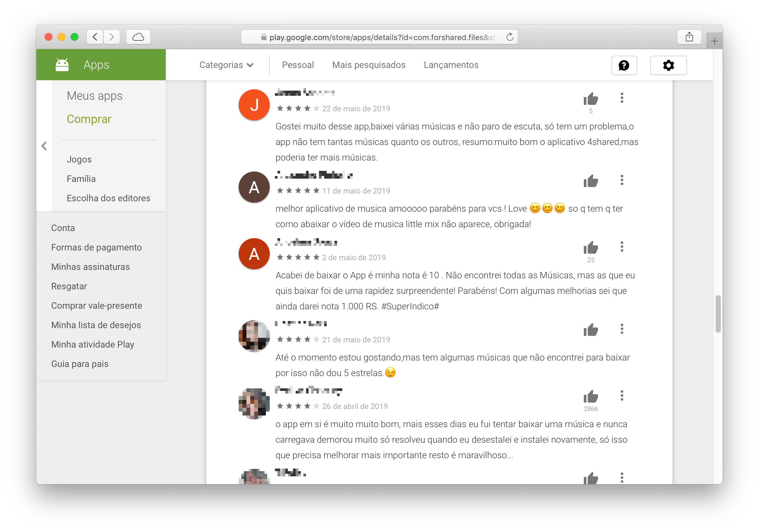Open help via the question mark icon
The height and width of the screenshot is (532, 759).
tap(624, 65)
